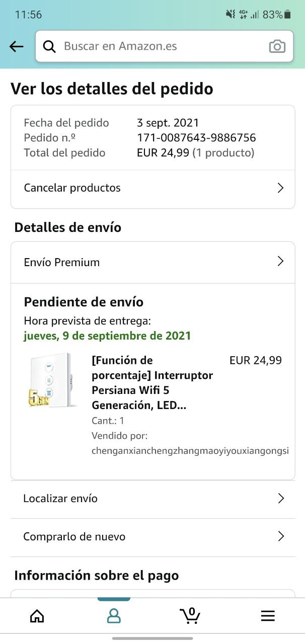Expand Envío Premium chevron
This screenshot has height=644, width=305.
point(280,262)
